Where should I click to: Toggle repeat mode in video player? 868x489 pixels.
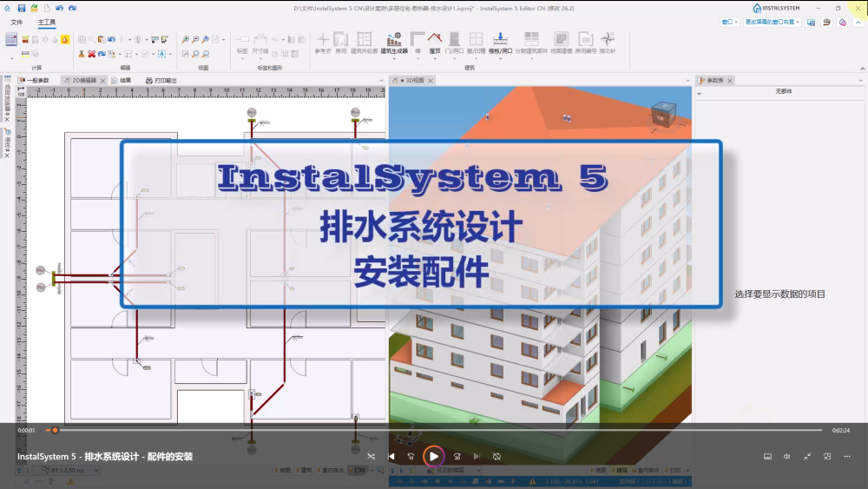tap(496, 456)
